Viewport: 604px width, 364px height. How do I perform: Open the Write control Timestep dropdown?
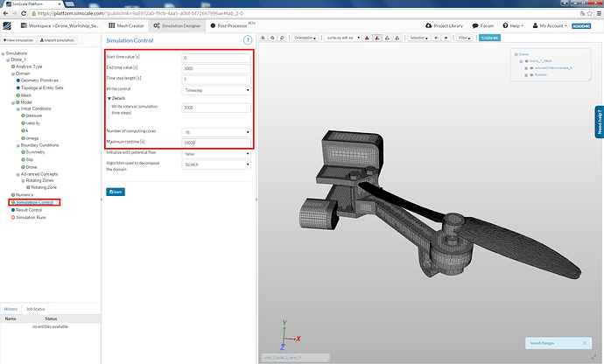click(x=215, y=89)
